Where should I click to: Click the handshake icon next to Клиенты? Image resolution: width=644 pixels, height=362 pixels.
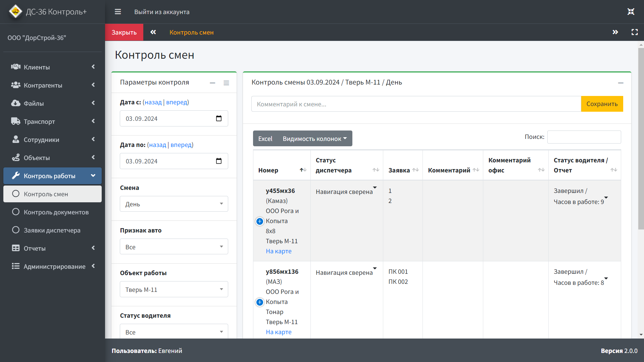click(x=16, y=67)
